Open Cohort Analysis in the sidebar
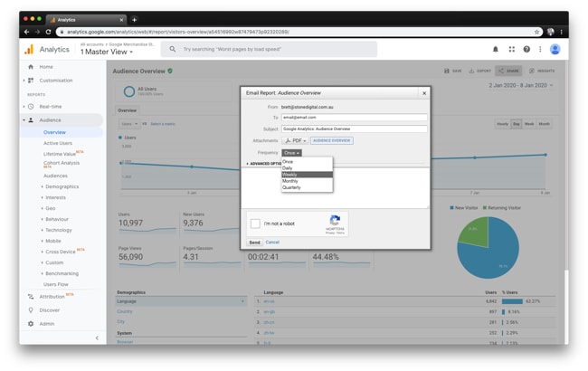The width and height of the screenshot is (588, 371). click(x=62, y=163)
